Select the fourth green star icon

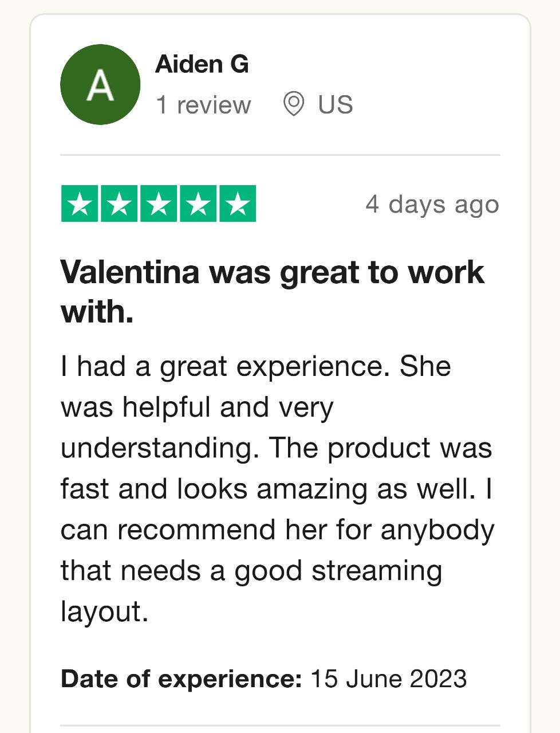[x=197, y=203]
